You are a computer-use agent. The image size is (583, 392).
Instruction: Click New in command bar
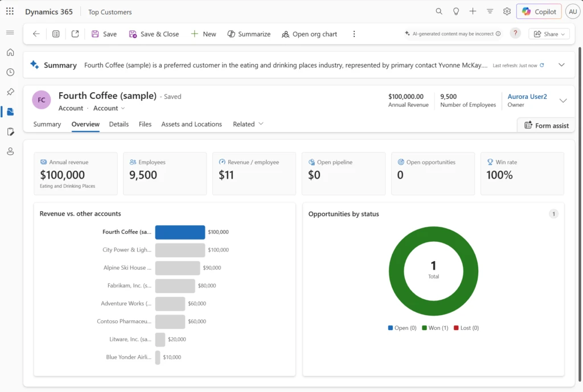coord(203,34)
